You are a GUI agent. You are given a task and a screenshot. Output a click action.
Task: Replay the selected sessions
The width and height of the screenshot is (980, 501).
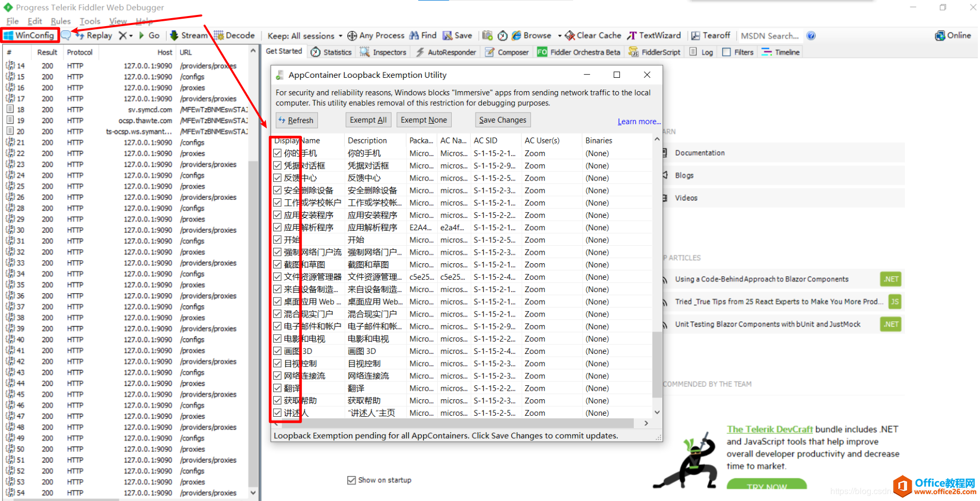pos(94,35)
